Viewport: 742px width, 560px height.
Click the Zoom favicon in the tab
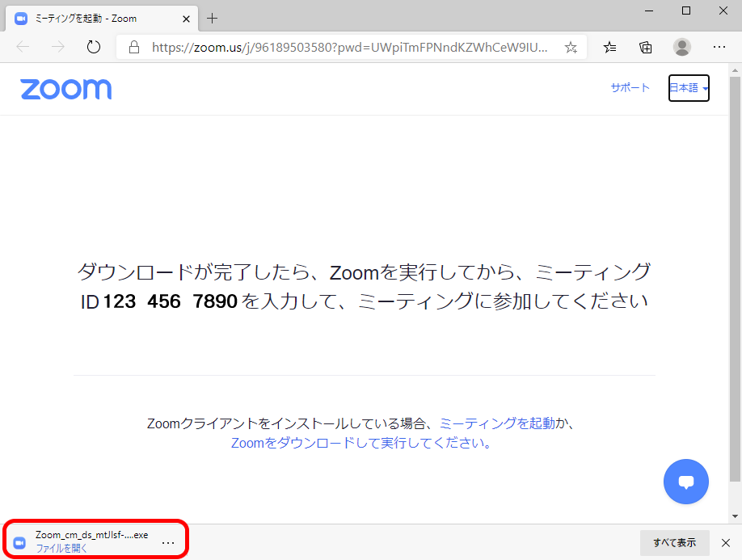(x=21, y=19)
